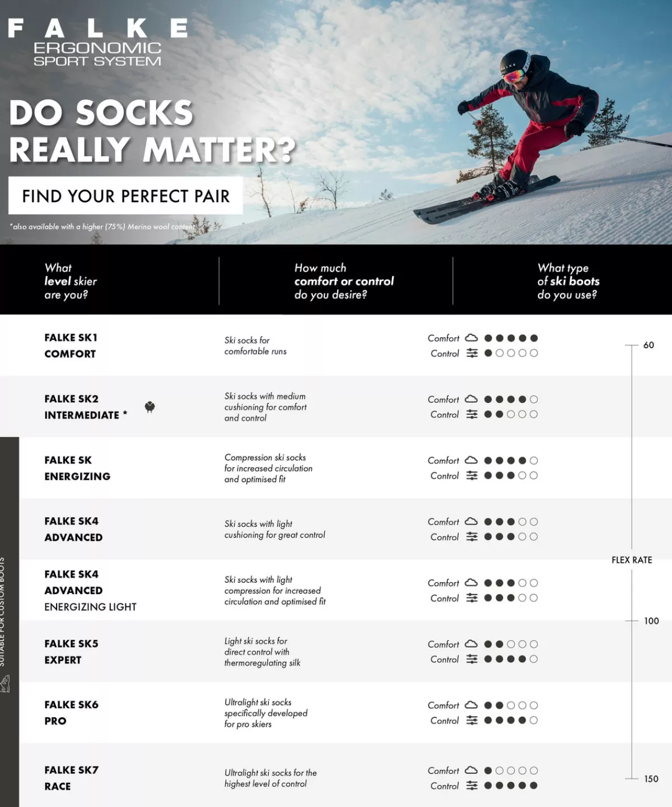Click the SK7 Race control rating dots
The height and width of the screenshot is (807, 672).
pyautogui.click(x=511, y=786)
